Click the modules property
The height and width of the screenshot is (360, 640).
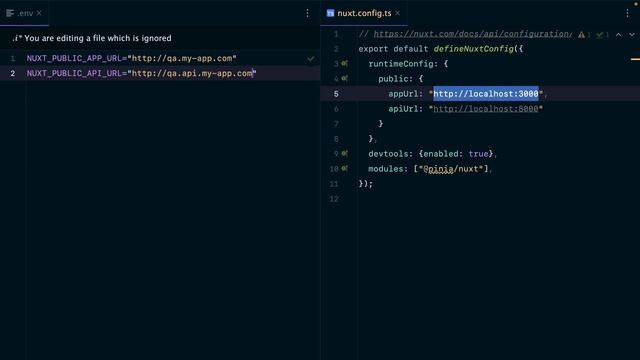pyautogui.click(x=386, y=169)
